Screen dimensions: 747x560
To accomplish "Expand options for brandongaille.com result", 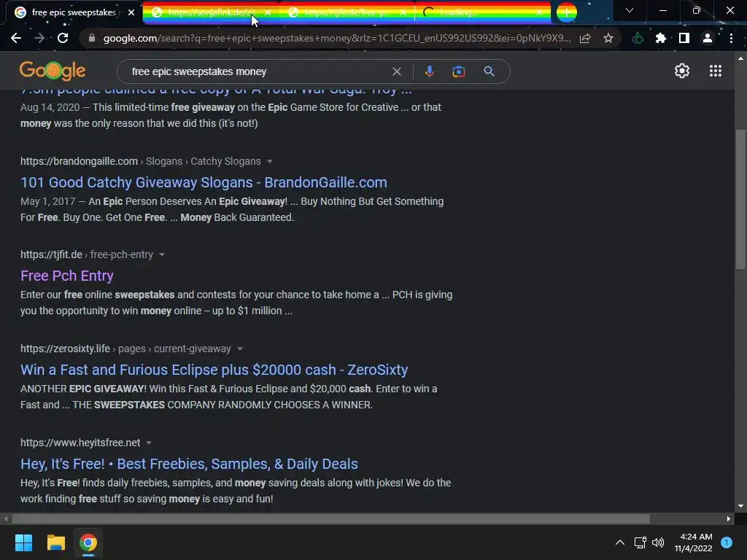I will pyautogui.click(x=270, y=161).
